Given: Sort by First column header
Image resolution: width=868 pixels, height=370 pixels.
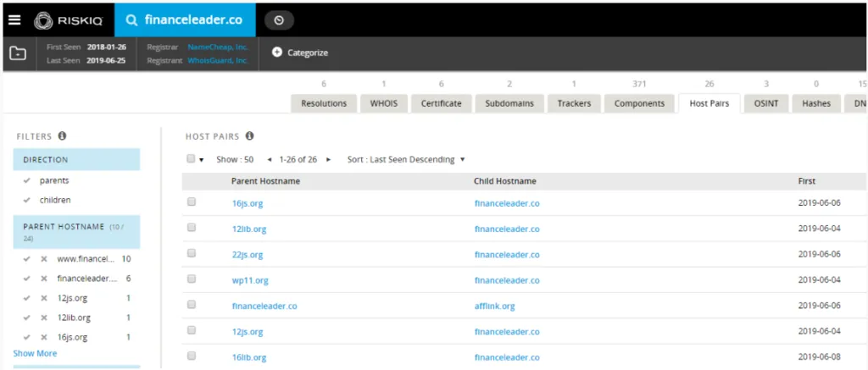Looking at the screenshot, I should 807,181.
